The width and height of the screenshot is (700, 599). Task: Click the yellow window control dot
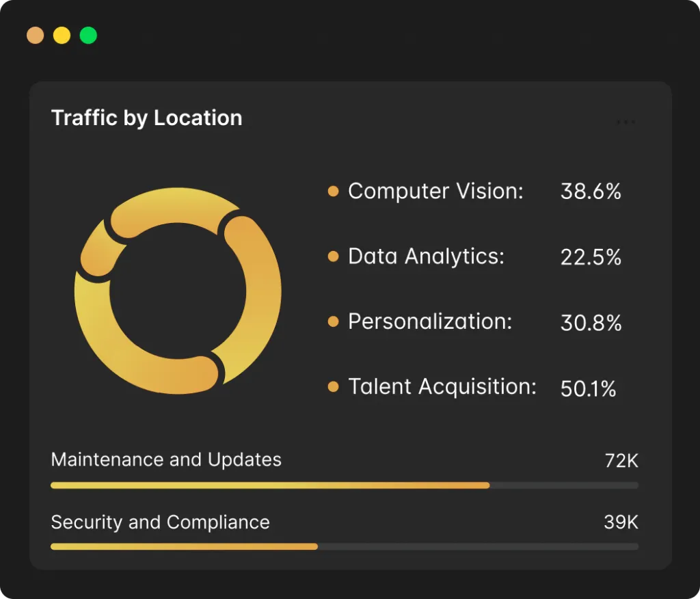click(62, 36)
